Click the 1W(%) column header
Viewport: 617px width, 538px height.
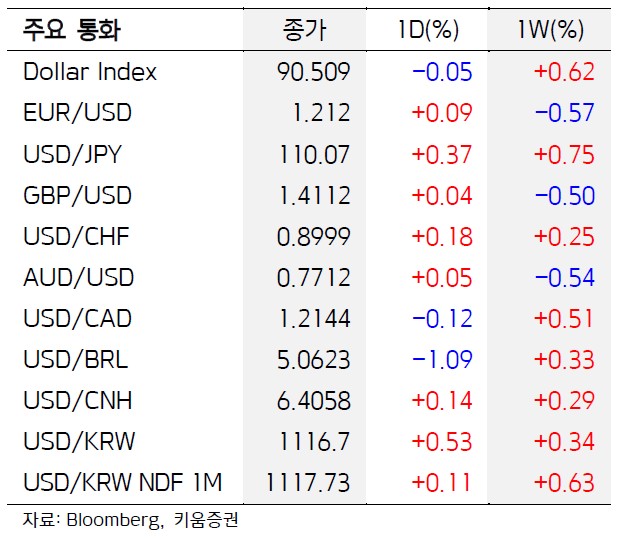550,31
